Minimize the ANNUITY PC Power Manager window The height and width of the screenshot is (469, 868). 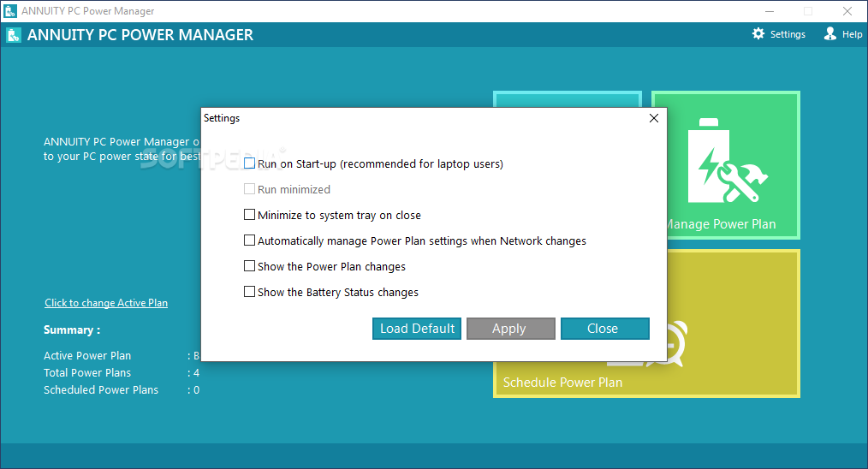point(770,11)
